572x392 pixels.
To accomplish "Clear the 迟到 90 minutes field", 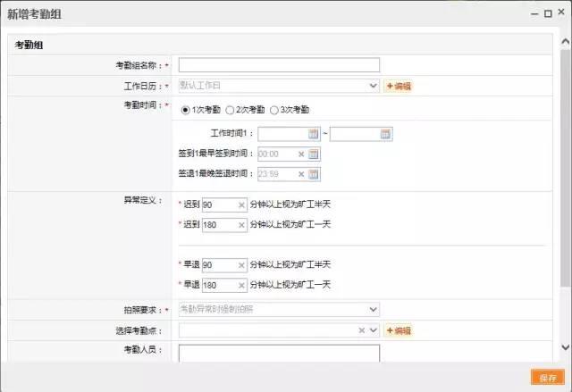I will coord(241,204).
